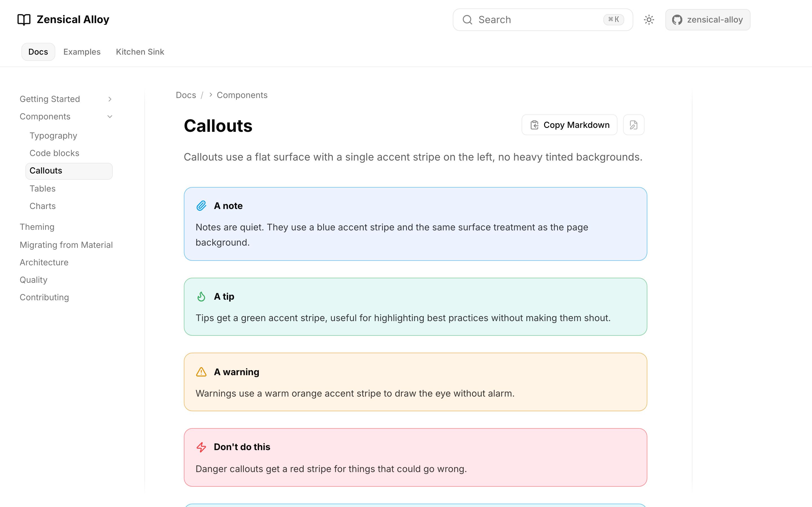This screenshot has height=507, width=812.
Task: Click the clipboard icon in Copy Markdown
Action: tap(535, 125)
